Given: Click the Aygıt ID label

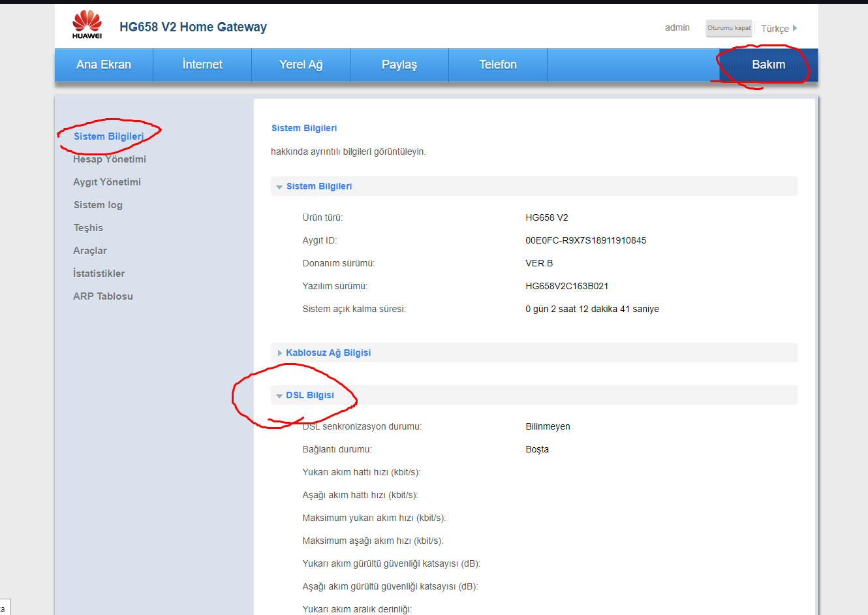Looking at the screenshot, I should [x=320, y=240].
